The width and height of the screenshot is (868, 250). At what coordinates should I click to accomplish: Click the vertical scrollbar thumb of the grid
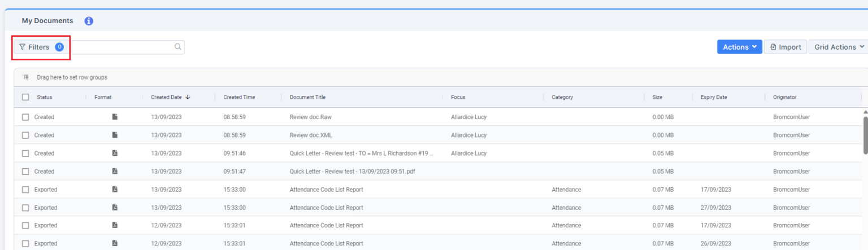coord(865,134)
